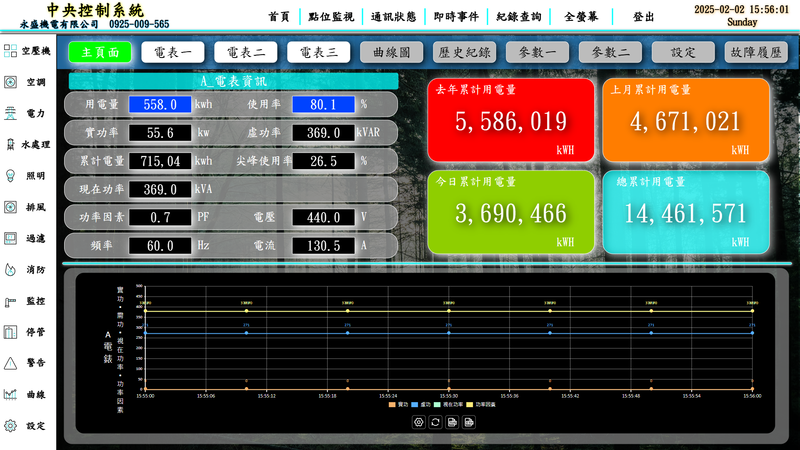Click the first chart export document icon

pyautogui.click(x=452, y=422)
